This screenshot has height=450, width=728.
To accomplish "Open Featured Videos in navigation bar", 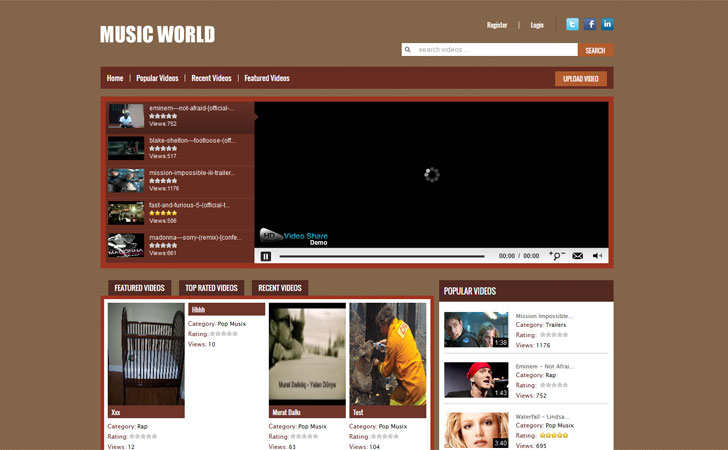I will pyautogui.click(x=267, y=78).
